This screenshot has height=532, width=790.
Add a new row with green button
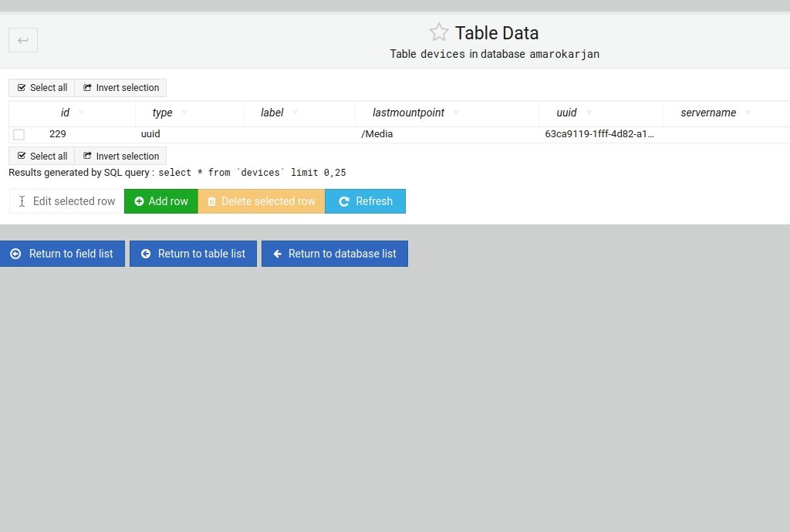160,201
